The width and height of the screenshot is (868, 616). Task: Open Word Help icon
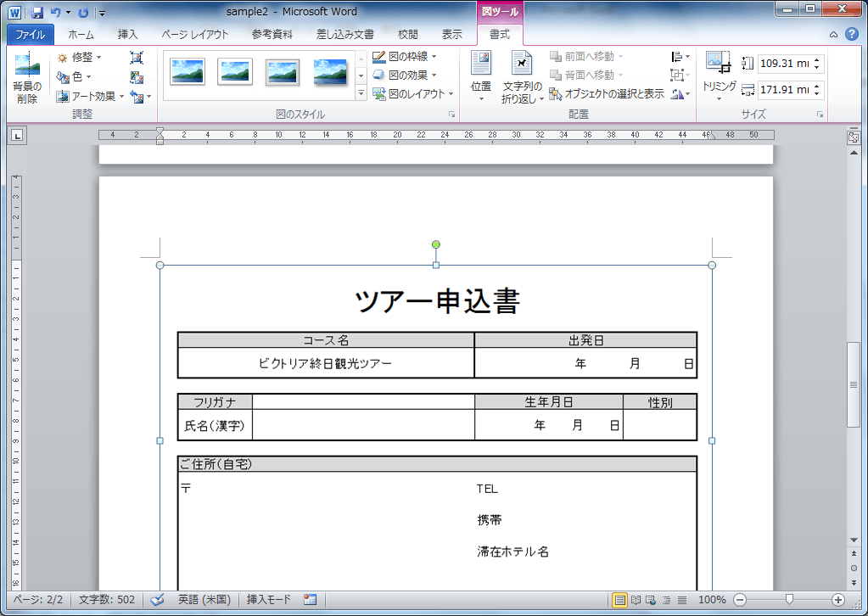852,34
